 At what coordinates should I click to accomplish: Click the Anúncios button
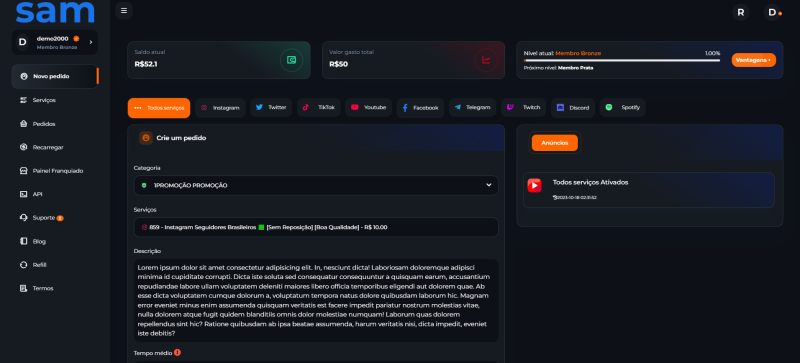coord(555,143)
